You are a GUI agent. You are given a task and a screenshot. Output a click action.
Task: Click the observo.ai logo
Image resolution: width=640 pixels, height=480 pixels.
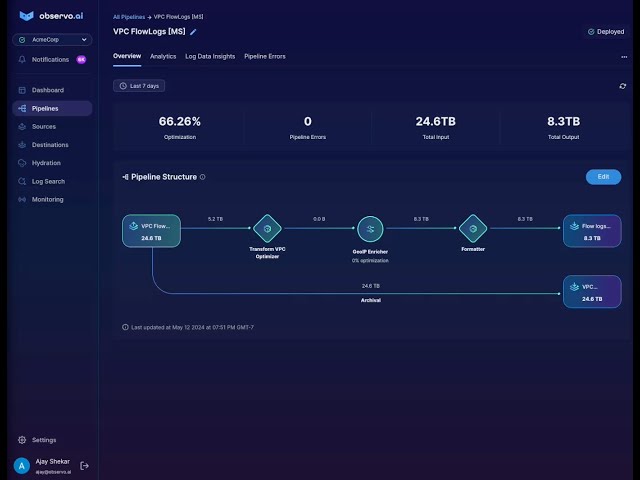51,16
